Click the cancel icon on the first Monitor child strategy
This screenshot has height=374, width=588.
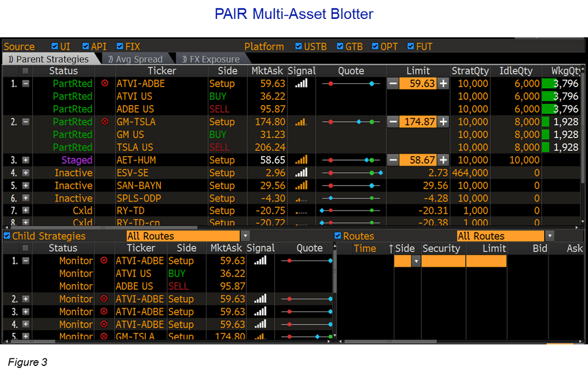click(x=104, y=260)
